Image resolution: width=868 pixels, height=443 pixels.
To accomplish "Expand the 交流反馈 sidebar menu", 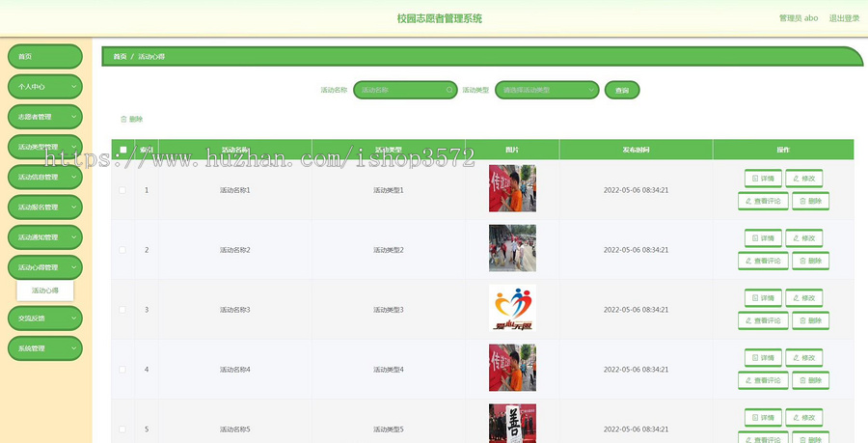I will pos(44,318).
